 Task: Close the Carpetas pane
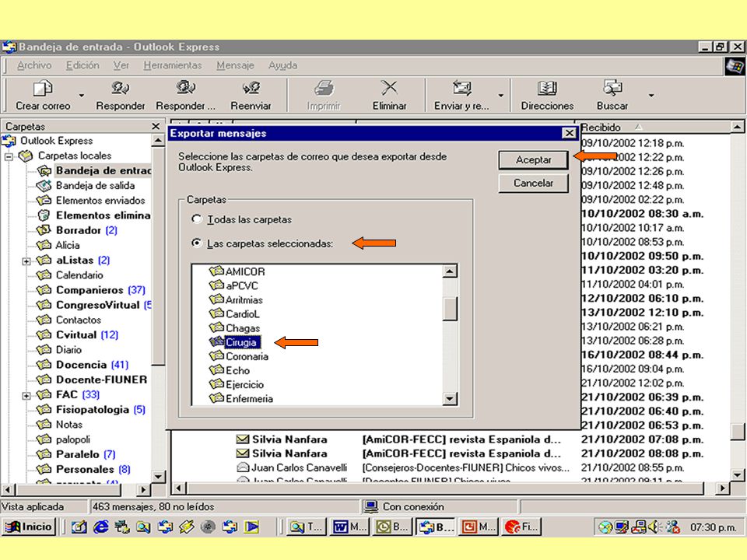point(156,126)
